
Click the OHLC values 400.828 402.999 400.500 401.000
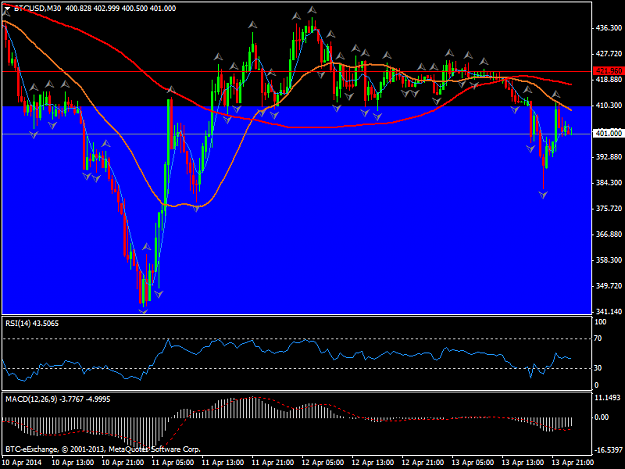(120, 8)
